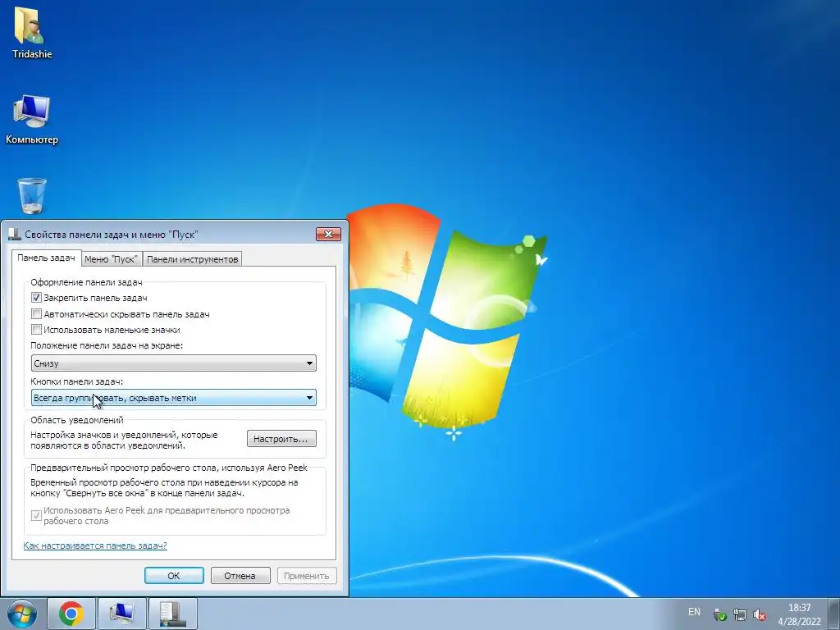Click the Show desktop strip at taskbar end
This screenshot has width=840, height=630.
point(835,614)
